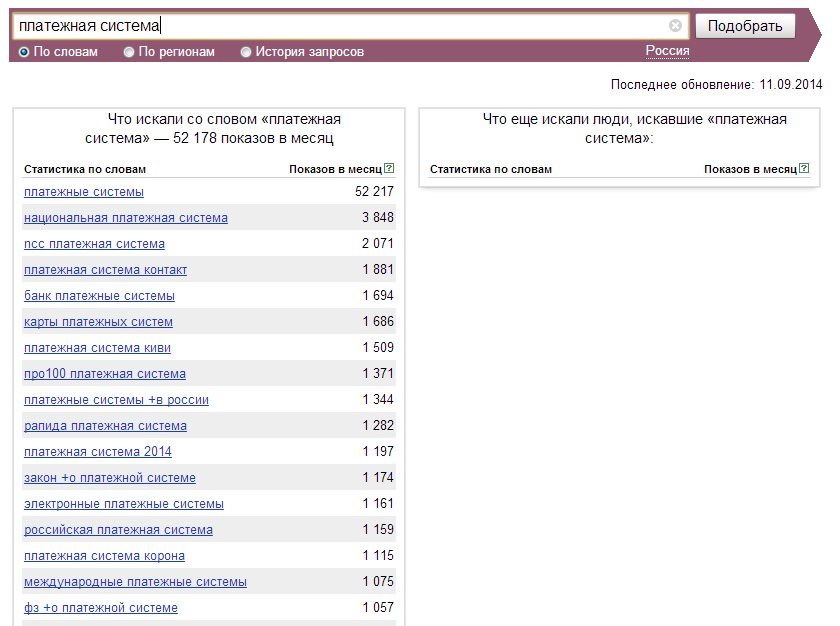The image size is (840, 626).
Task: Select the 'По словам' radio button
Action: coord(24,52)
